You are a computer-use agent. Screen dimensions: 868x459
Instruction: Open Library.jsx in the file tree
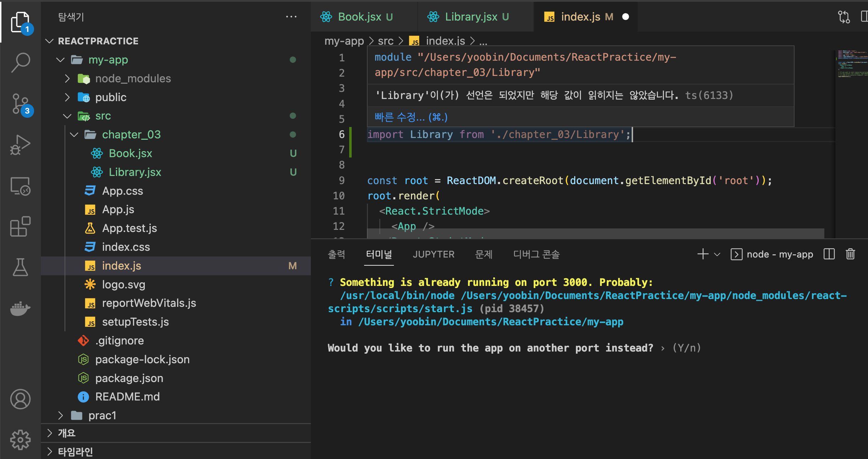pyautogui.click(x=176, y=172)
